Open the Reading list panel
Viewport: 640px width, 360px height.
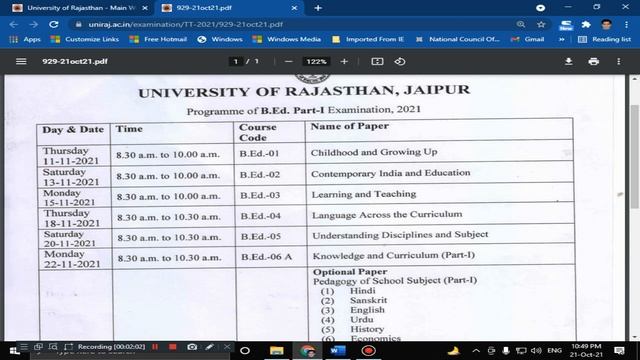[x=604, y=39]
